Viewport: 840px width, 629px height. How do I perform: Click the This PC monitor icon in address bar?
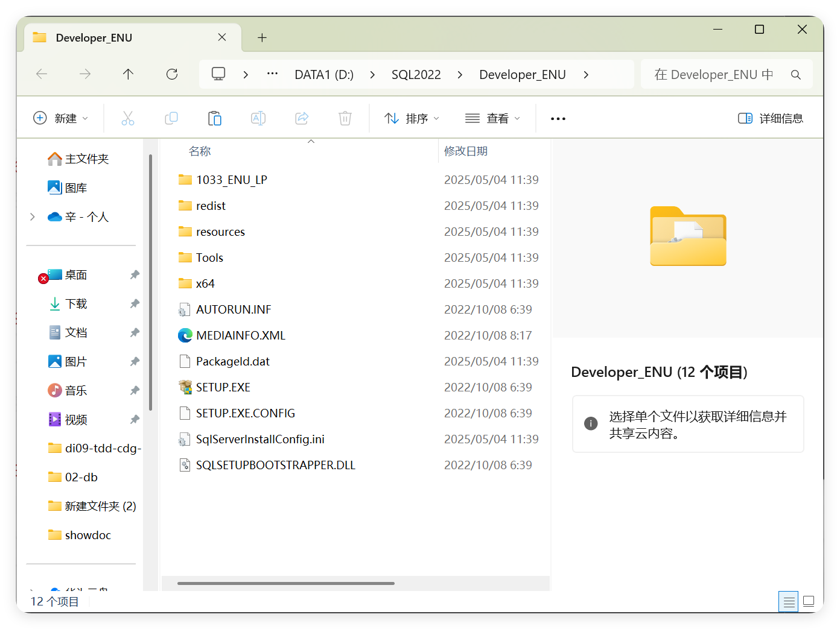coord(218,74)
